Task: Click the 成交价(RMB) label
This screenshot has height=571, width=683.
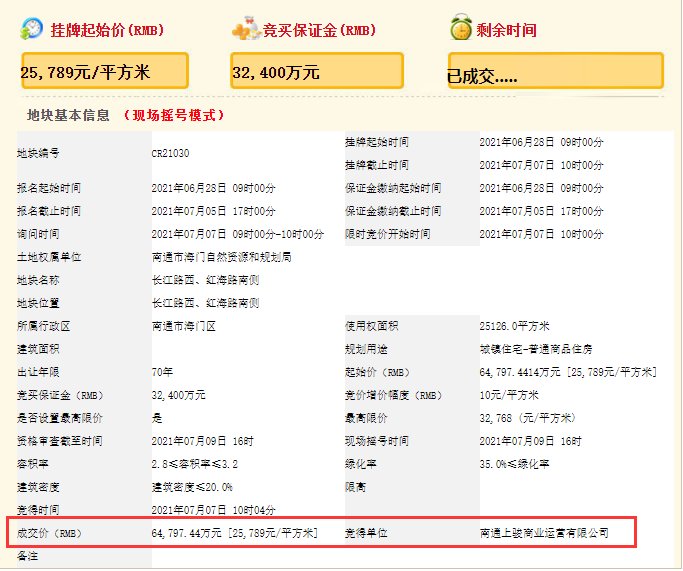Action: (x=49, y=534)
